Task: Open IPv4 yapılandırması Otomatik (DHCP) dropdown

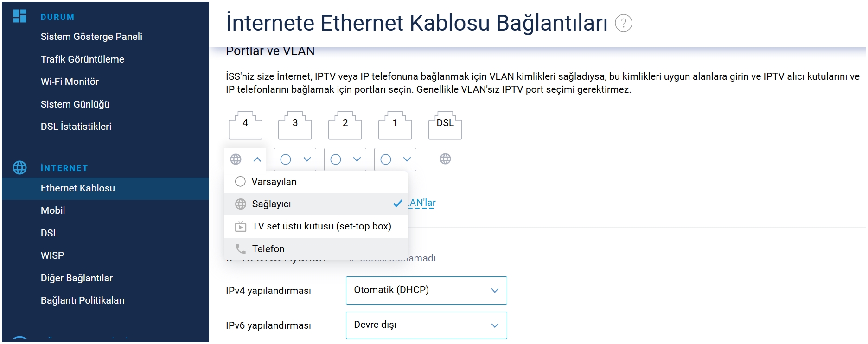Action: pyautogui.click(x=427, y=290)
